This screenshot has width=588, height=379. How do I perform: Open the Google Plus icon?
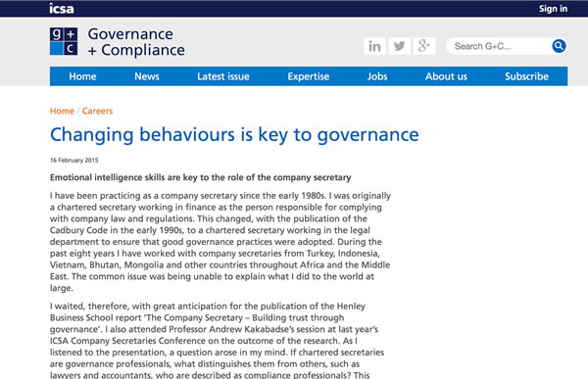pos(424,46)
